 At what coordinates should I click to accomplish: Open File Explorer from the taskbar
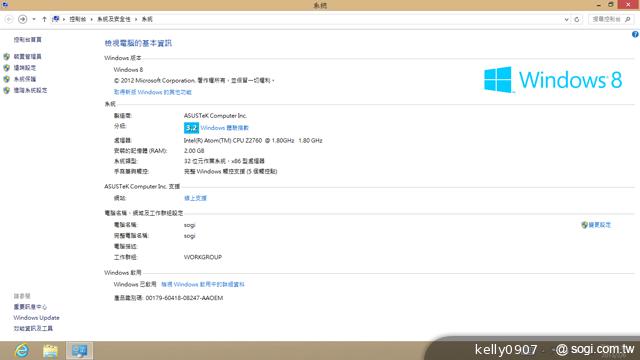coord(50,351)
